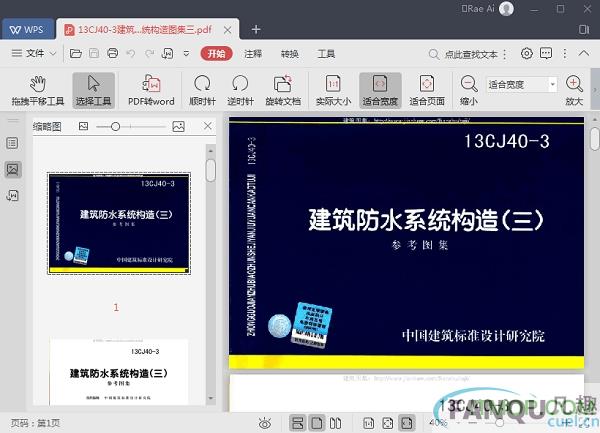Open the feedback chat icon
600x433 pixels.
click(x=546, y=54)
